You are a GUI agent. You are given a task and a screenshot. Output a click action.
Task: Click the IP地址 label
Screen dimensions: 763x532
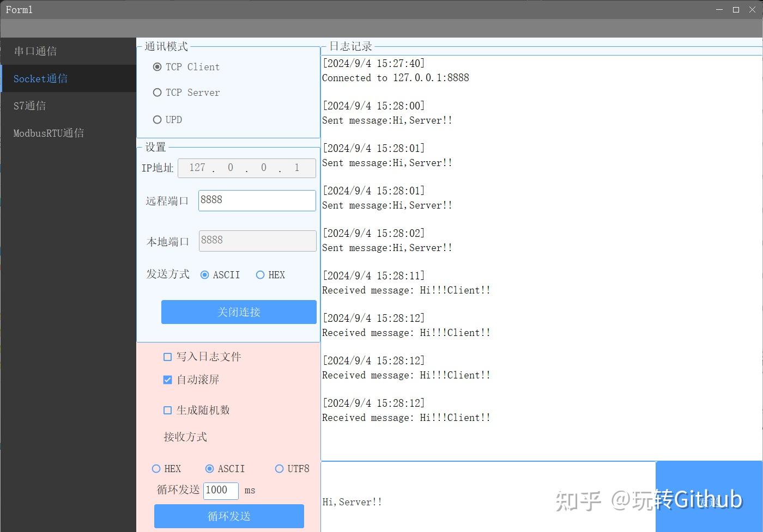(x=158, y=168)
